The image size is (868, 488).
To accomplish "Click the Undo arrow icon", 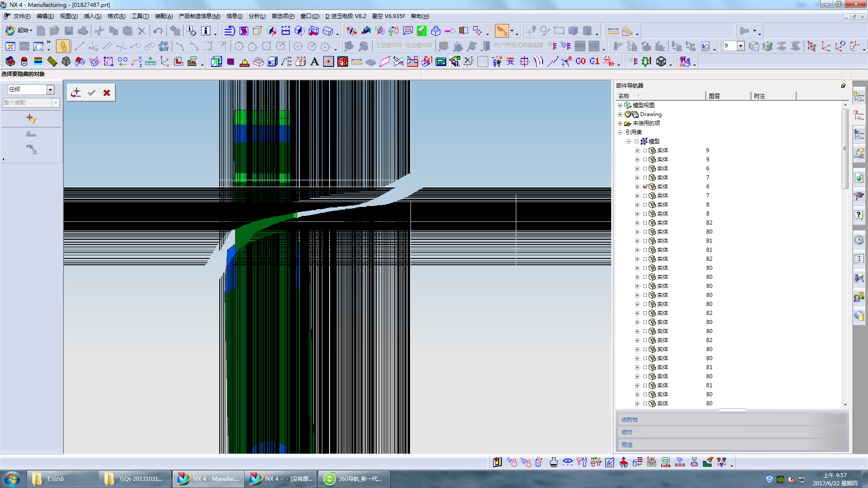I will coord(158,31).
